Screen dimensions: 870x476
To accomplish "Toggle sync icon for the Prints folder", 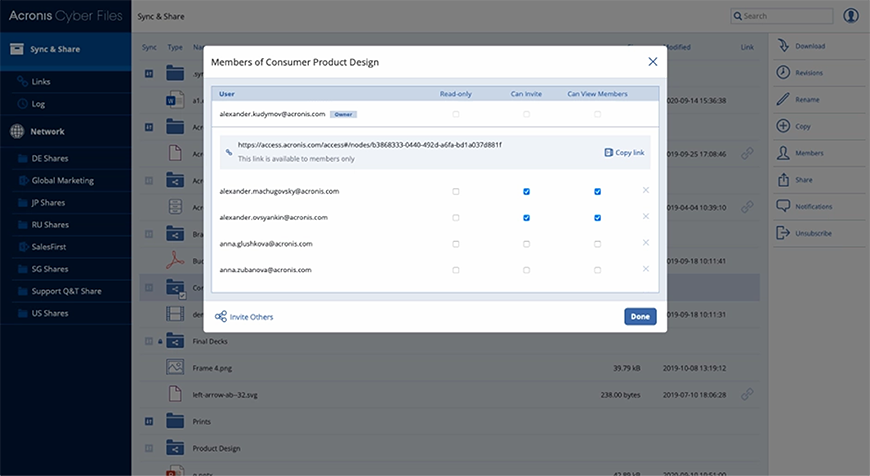I will [x=149, y=422].
